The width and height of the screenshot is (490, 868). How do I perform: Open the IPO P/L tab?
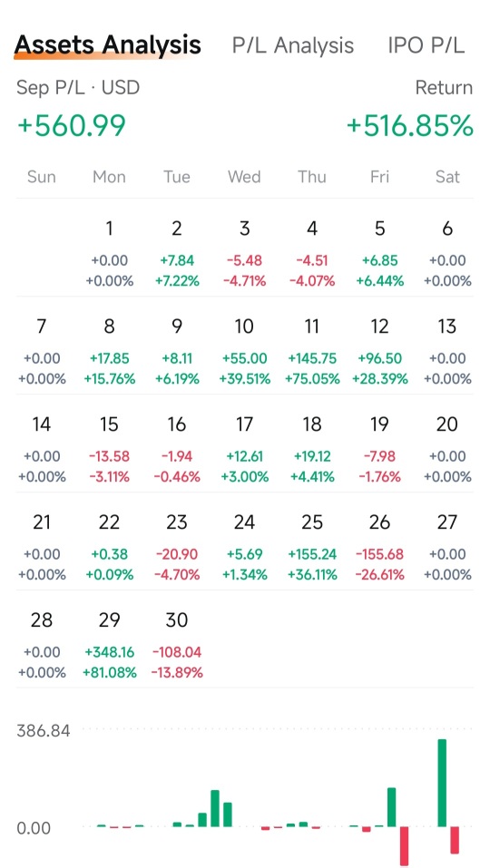426,45
